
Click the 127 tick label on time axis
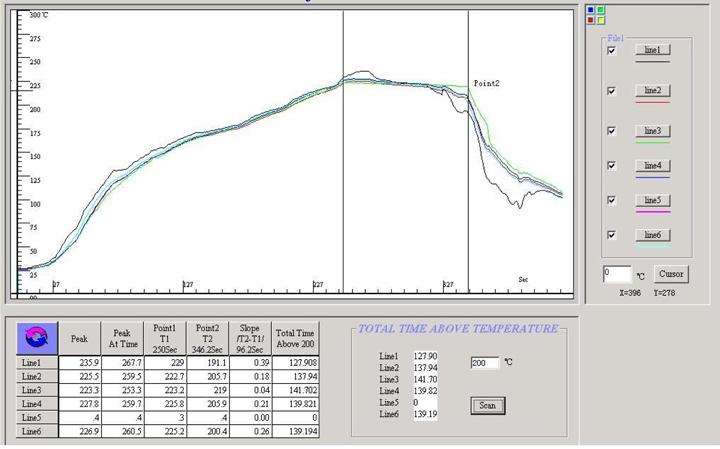(x=188, y=285)
